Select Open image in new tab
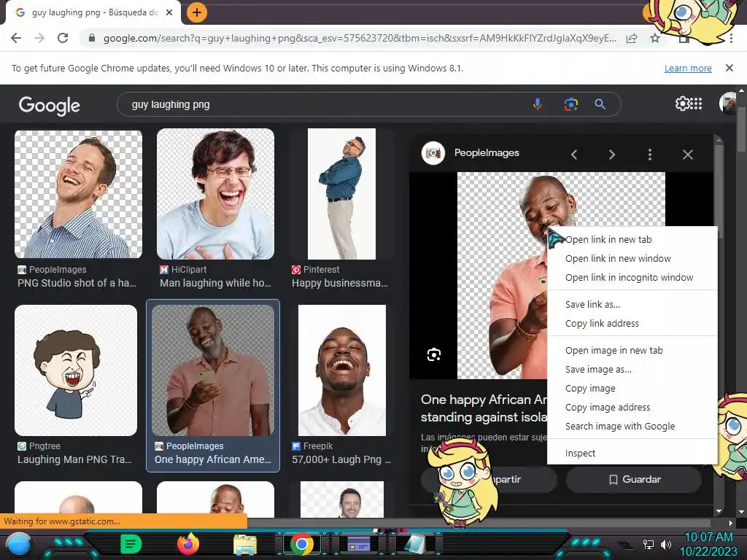This screenshot has height=560, width=747. click(632, 351)
